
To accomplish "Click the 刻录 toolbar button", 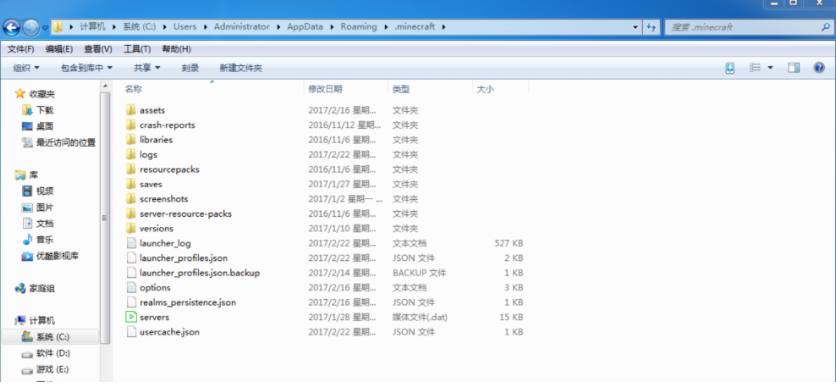I will (190, 68).
